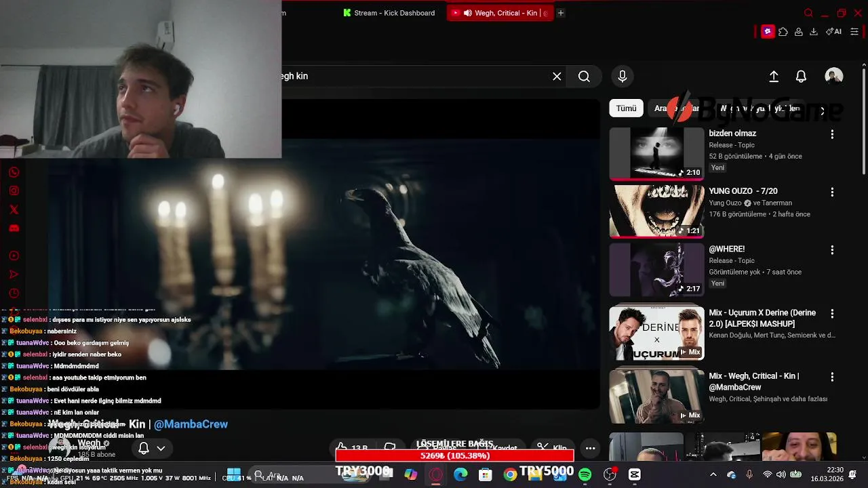Select the Tümü filter chip
868x488 pixels.
point(626,108)
